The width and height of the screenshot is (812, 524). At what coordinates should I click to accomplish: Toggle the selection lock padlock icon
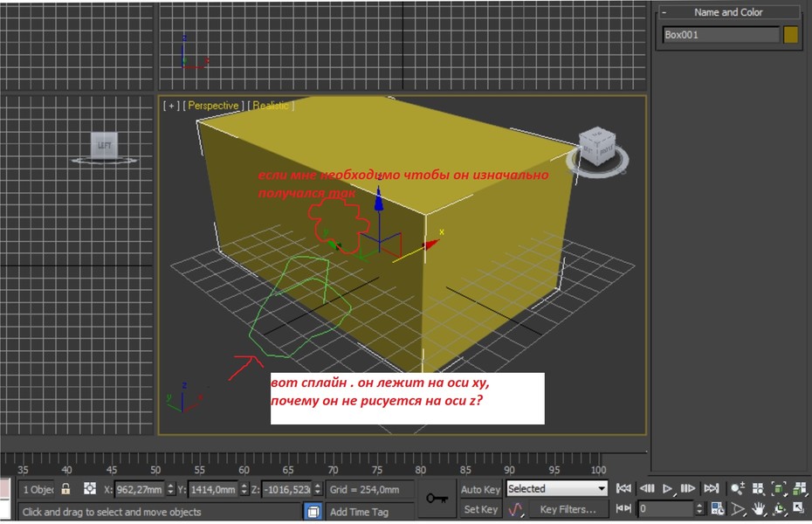pyautogui.click(x=65, y=489)
